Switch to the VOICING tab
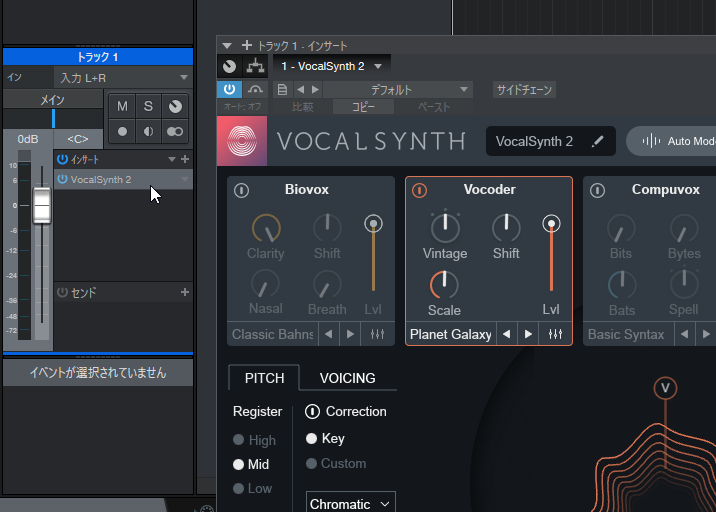The height and width of the screenshot is (512, 716). (x=347, y=378)
